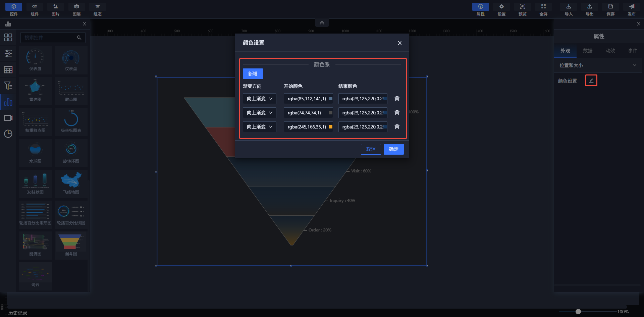Select the 组态 toolbar icon

pyautogui.click(x=98, y=9)
